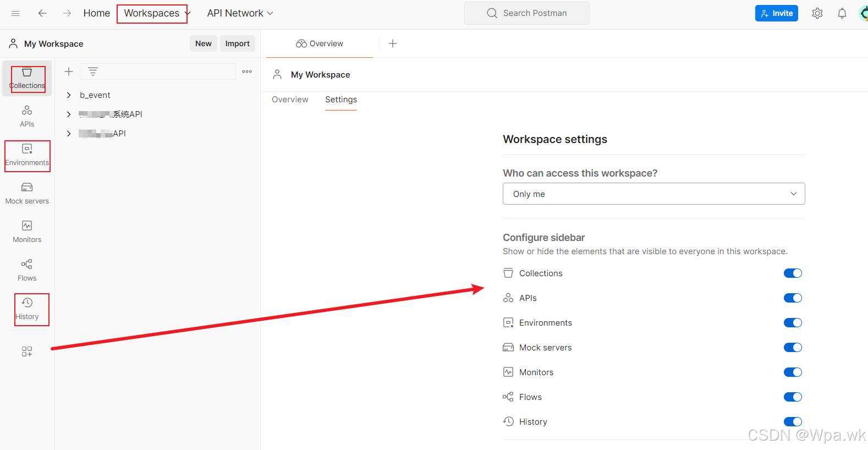This screenshot has height=450, width=868.
Task: Click the b_event collection name
Action: pos(95,95)
